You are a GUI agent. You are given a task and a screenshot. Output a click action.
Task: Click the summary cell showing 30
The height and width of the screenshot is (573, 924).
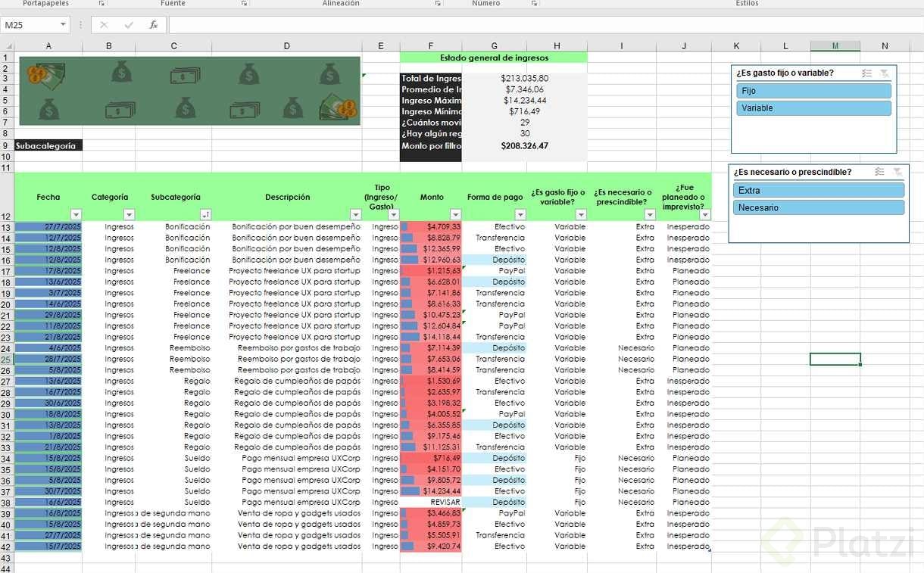(x=525, y=133)
